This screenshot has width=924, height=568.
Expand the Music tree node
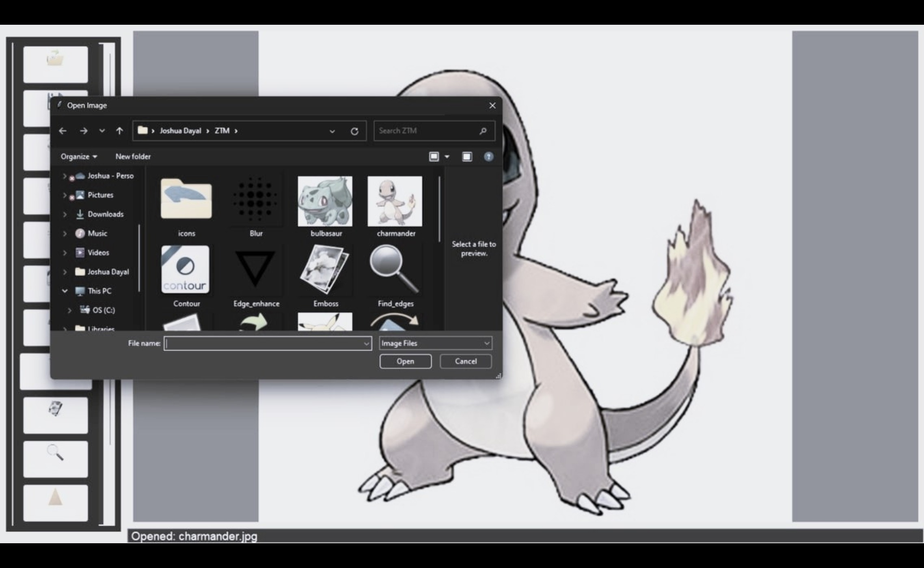click(x=65, y=233)
